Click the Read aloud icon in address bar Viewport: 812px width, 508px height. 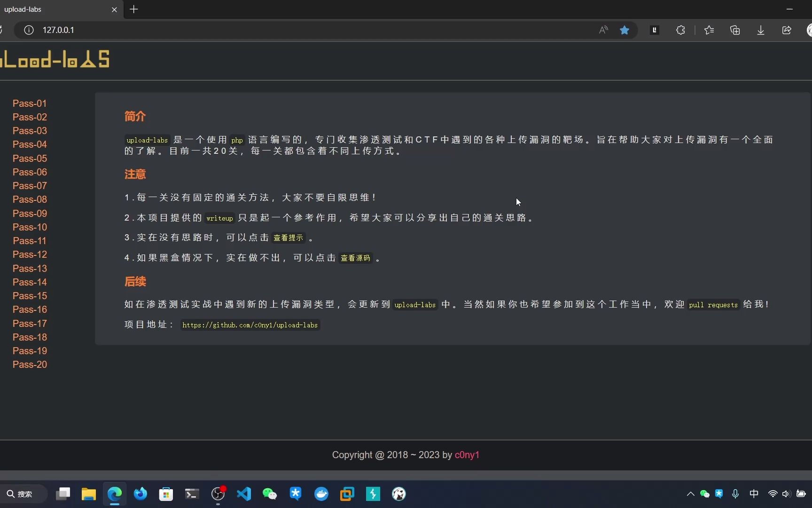tap(603, 30)
